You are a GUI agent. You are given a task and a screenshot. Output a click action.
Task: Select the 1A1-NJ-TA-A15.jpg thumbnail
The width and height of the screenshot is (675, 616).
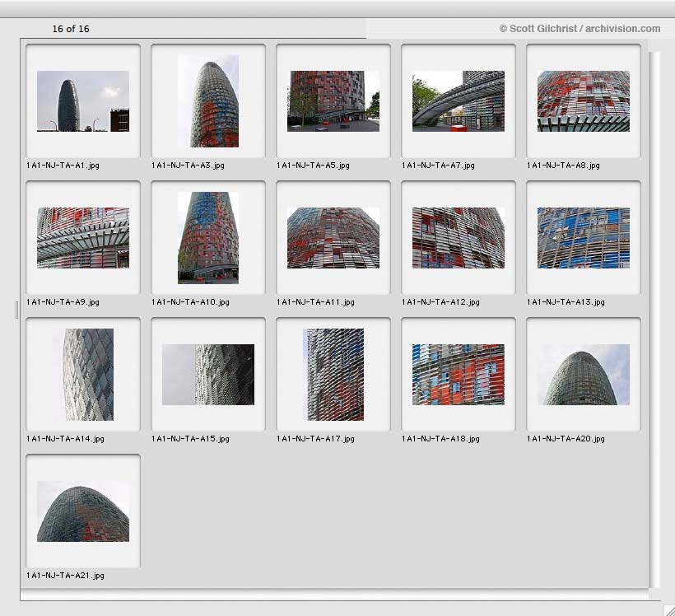[x=208, y=375]
